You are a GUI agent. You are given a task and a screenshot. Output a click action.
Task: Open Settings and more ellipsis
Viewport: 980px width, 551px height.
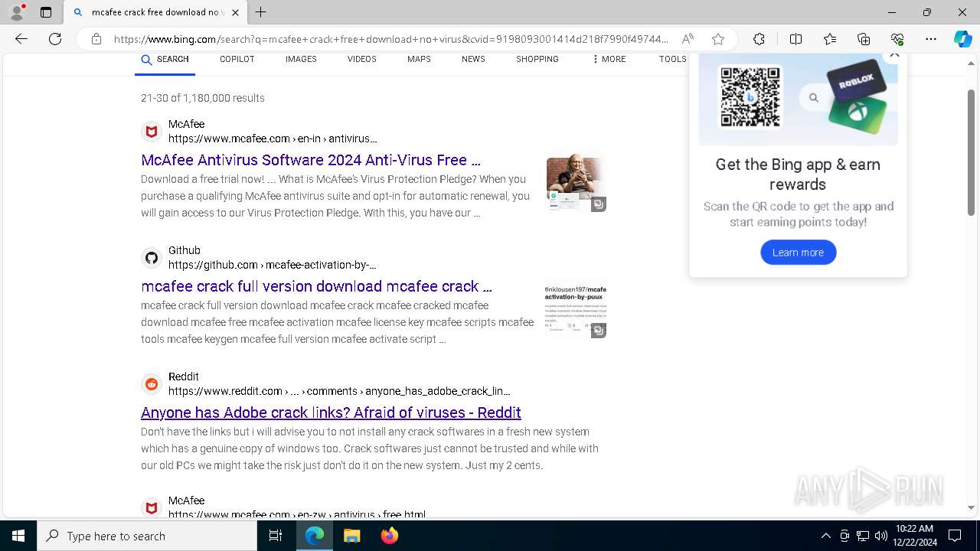931,39
